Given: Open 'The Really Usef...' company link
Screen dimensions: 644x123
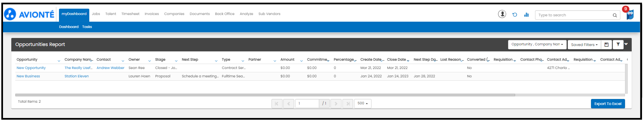Looking at the screenshot, I should pyautogui.click(x=78, y=68).
